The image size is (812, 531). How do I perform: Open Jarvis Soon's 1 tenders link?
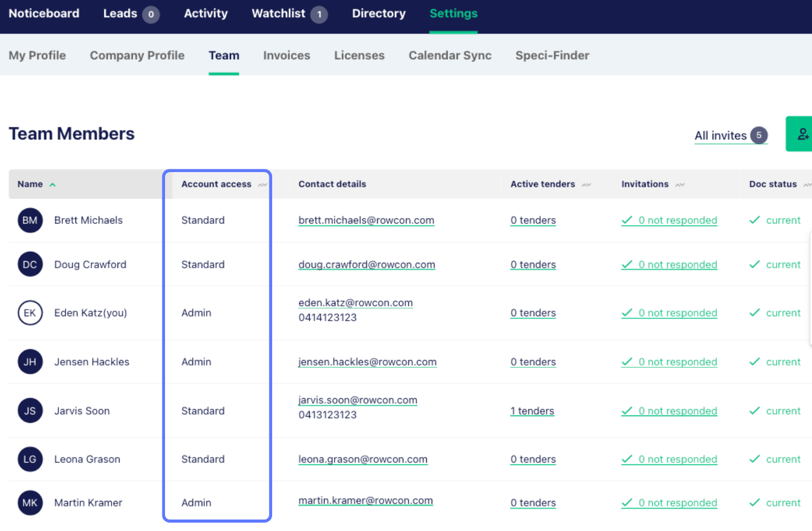coord(532,411)
